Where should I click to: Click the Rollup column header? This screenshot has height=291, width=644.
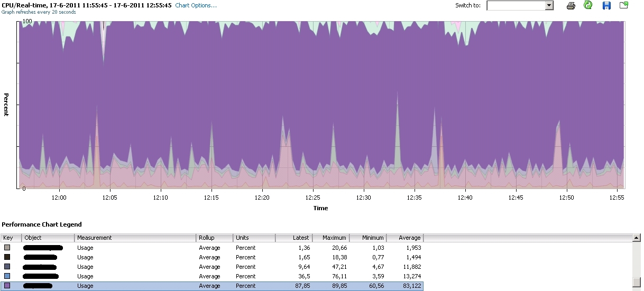[214, 238]
